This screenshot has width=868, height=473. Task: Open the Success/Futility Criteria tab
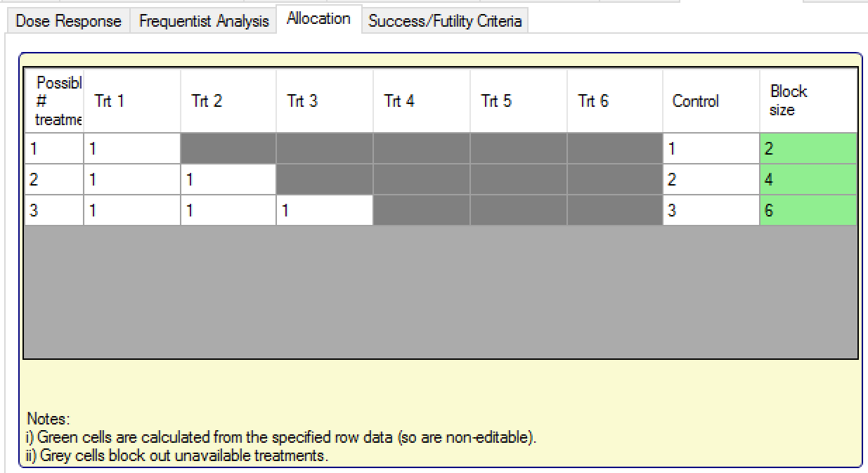pos(445,21)
